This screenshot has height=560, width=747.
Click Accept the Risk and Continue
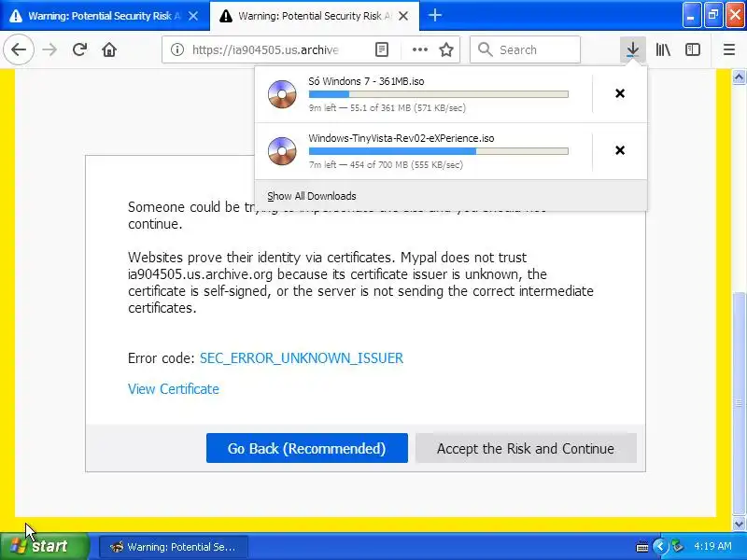coord(526,448)
